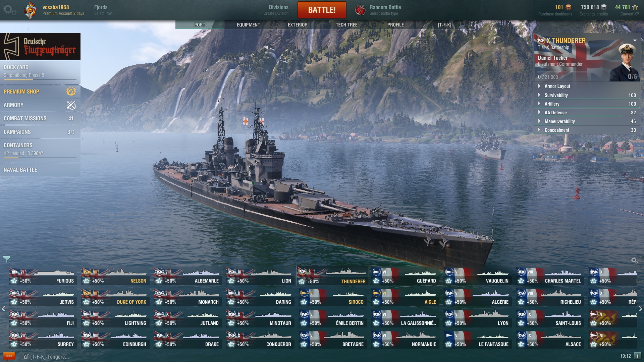Image resolution: width=644 pixels, height=362 pixels.
Task: Expand the Concealment stats row
Action: pyautogui.click(x=587, y=130)
